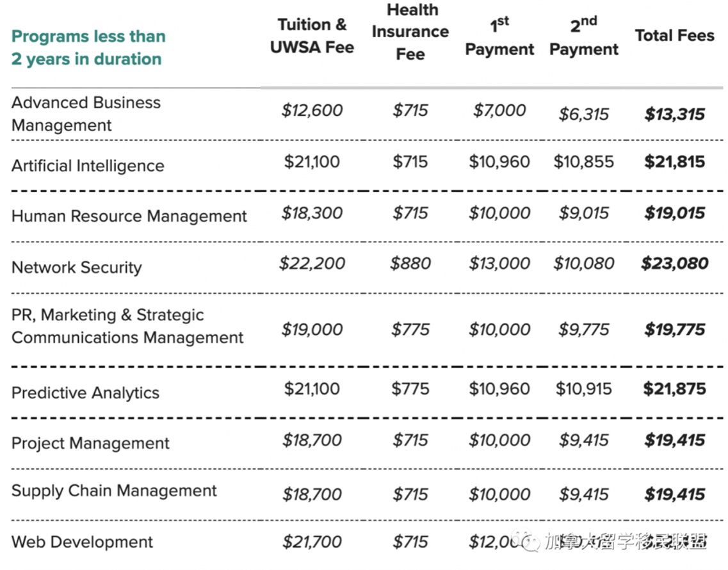Click the WeChat logo watermark icon
The height and width of the screenshot is (570, 728).
pos(530,543)
